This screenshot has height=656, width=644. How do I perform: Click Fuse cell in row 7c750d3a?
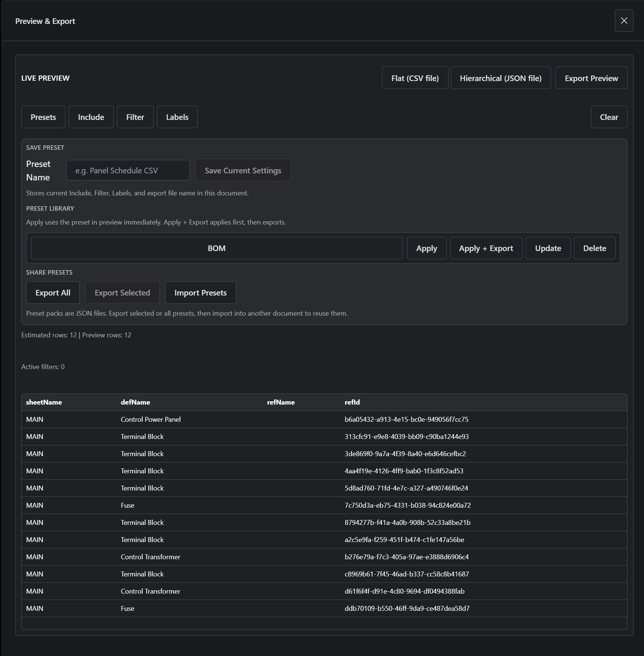[127, 505]
